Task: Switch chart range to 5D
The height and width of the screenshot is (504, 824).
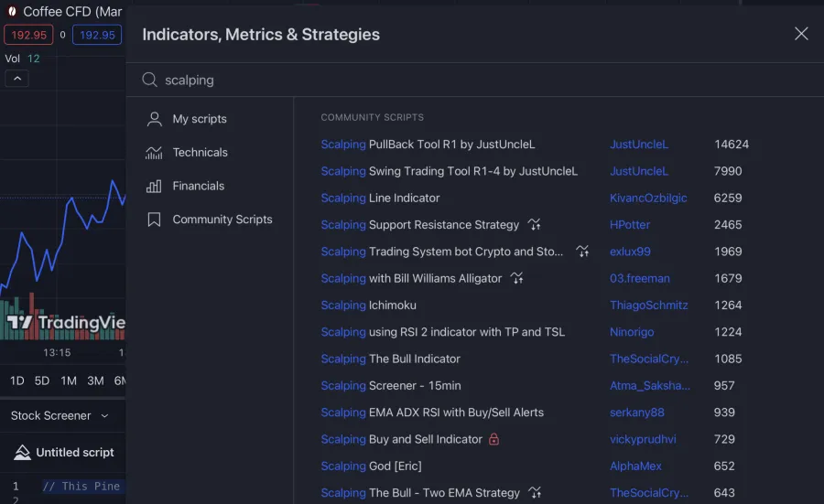Action: pos(42,381)
